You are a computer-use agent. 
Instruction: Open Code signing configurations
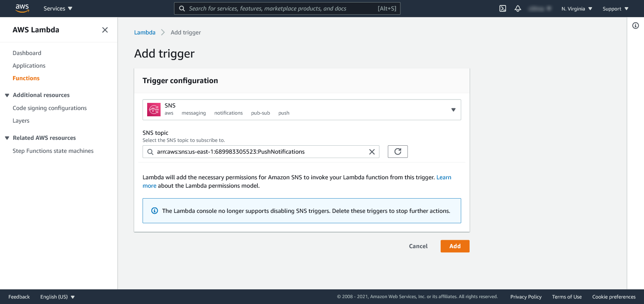(49, 108)
